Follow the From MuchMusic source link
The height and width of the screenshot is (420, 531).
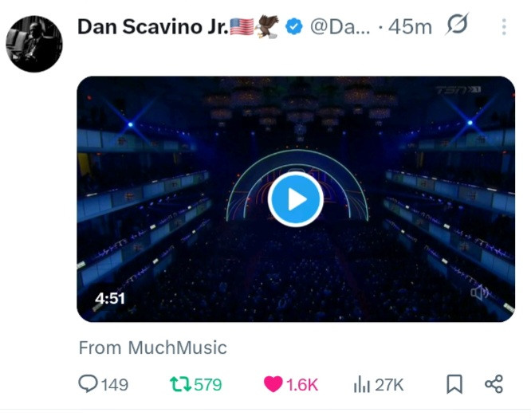152,347
